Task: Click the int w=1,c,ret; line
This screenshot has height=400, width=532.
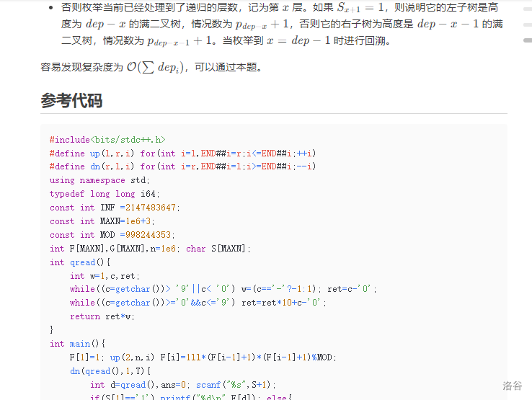Action: point(105,276)
